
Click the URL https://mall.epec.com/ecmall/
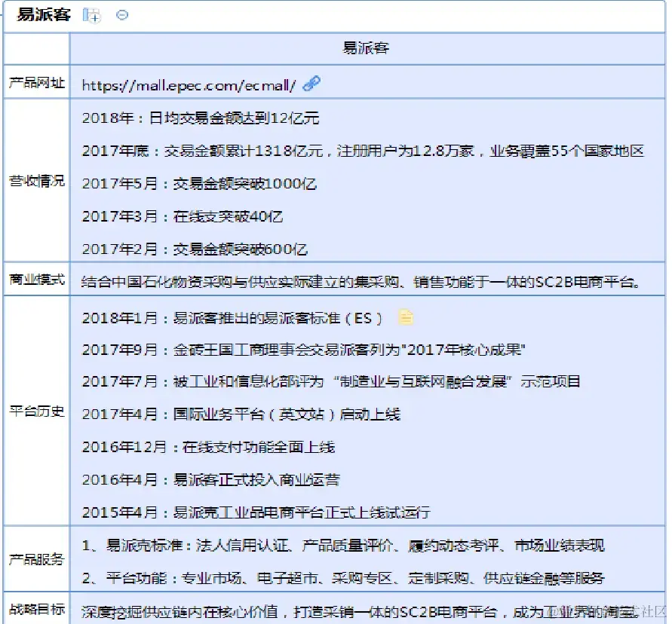(189, 86)
